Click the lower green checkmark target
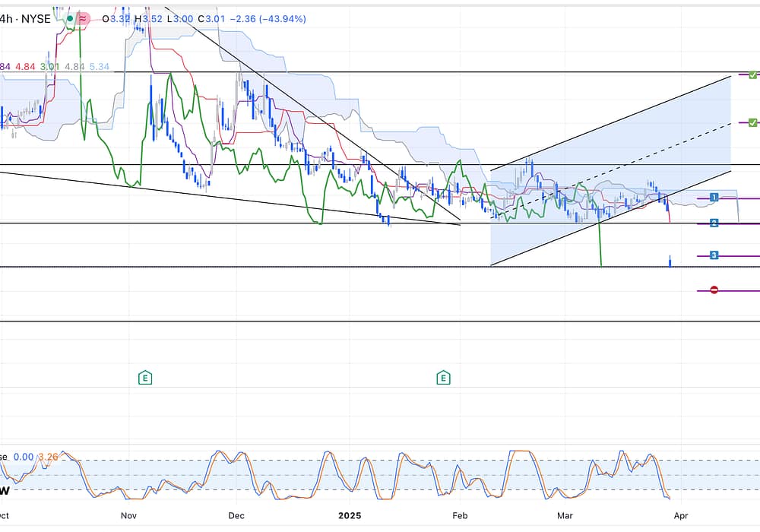This screenshot has height=532, width=760. [752, 122]
